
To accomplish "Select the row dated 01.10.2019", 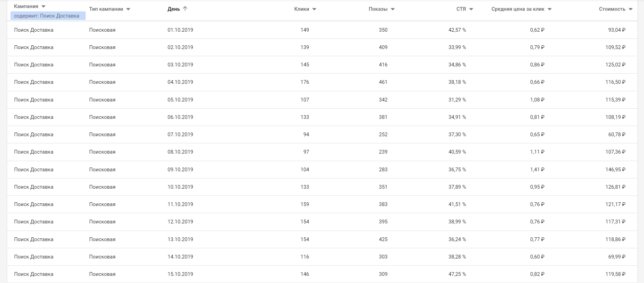I will coord(322,30).
